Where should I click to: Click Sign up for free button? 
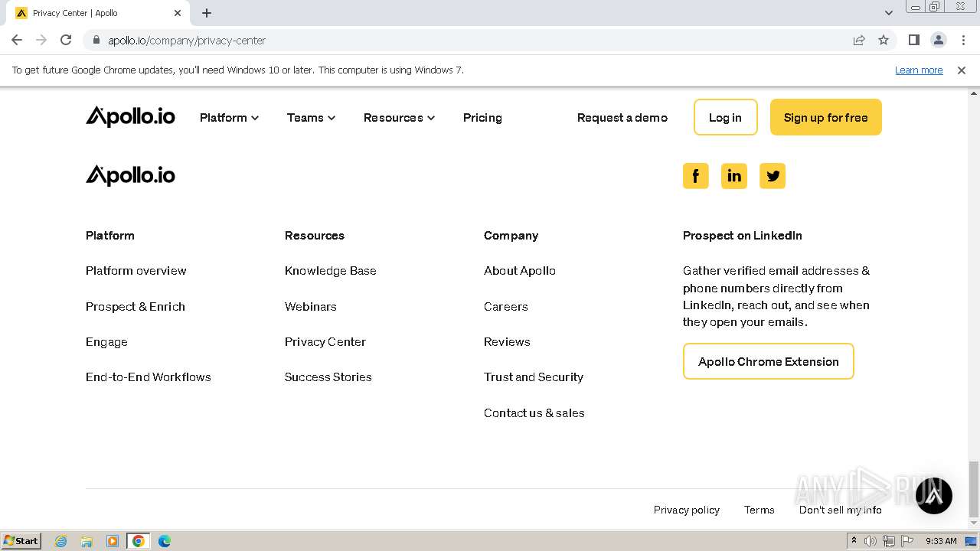click(825, 117)
